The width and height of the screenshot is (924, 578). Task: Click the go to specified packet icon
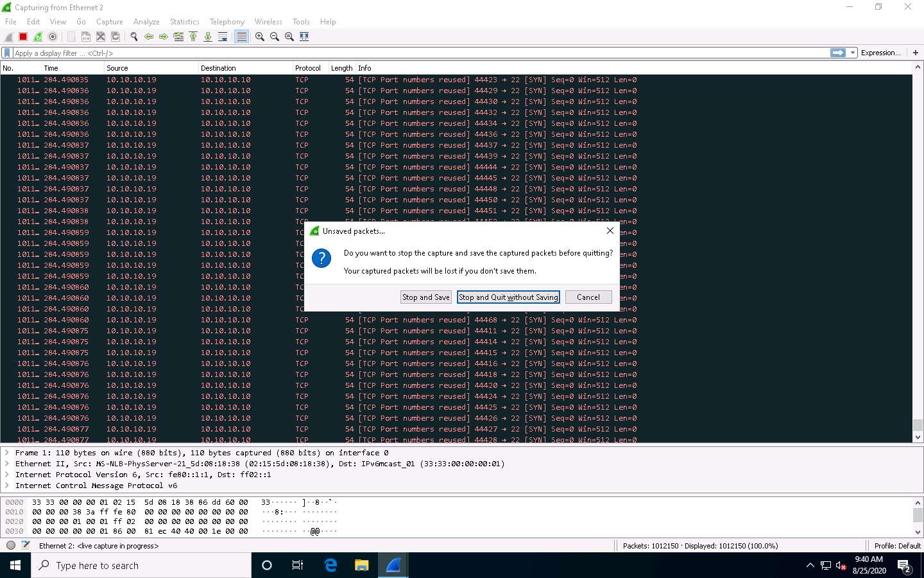point(178,37)
